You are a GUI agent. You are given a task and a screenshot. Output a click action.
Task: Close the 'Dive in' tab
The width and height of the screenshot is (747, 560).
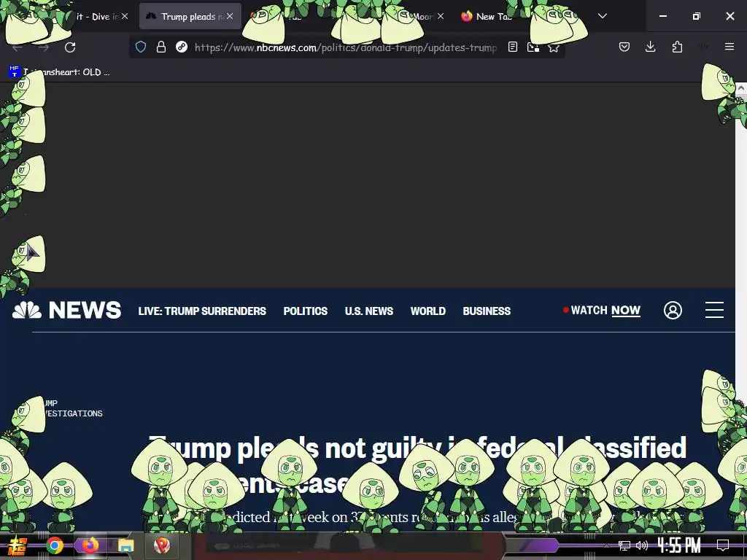click(125, 16)
